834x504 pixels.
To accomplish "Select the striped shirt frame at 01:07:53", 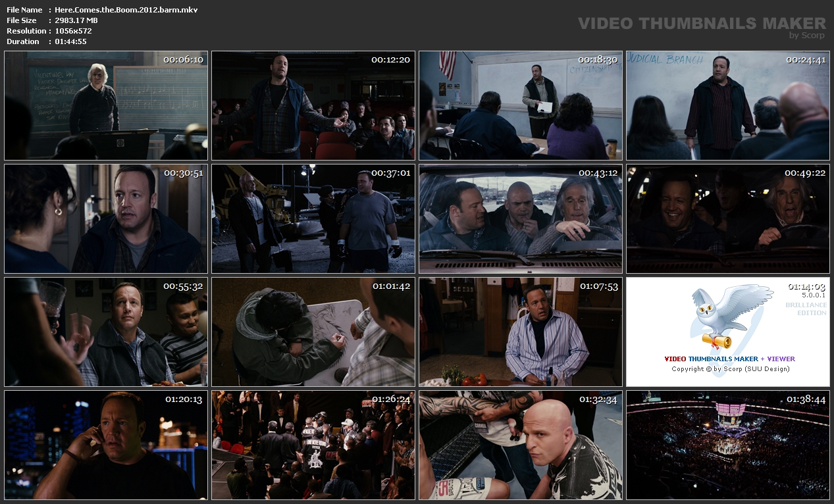I will tap(521, 332).
